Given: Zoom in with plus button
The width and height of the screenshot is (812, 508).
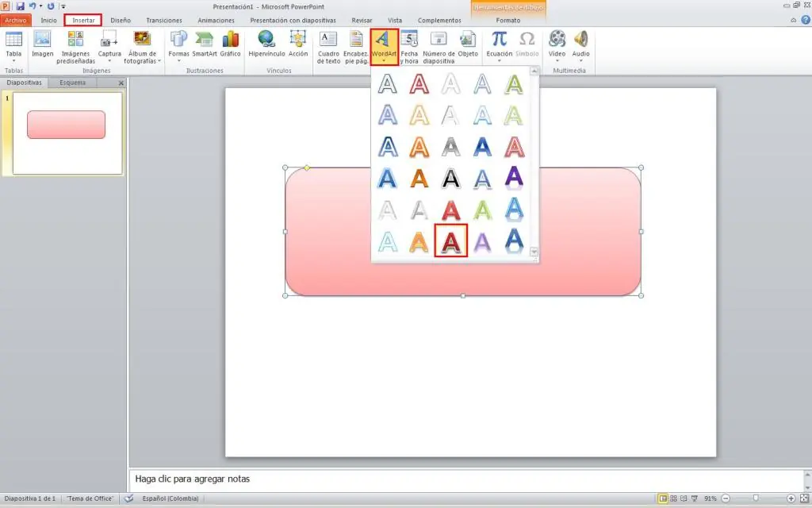Looking at the screenshot, I should pos(791,498).
